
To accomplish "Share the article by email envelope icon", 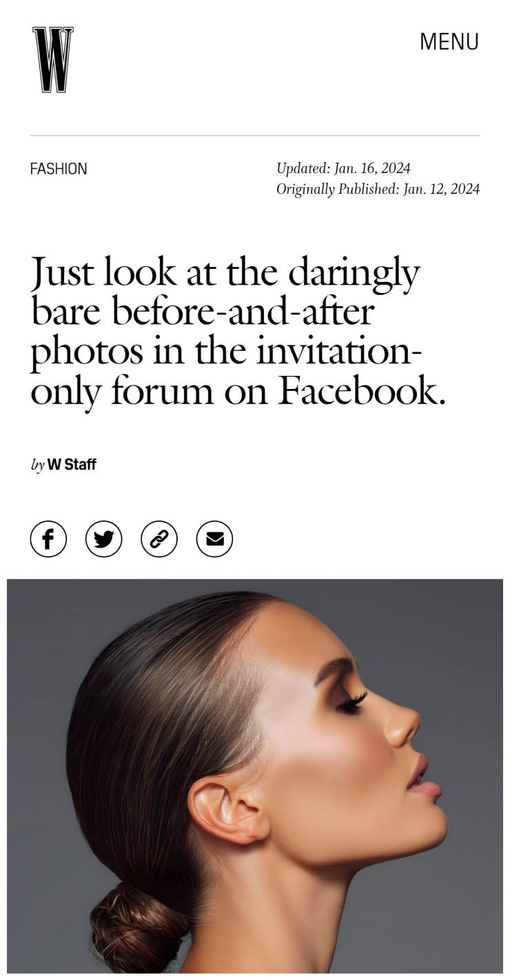I will pos(214,539).
